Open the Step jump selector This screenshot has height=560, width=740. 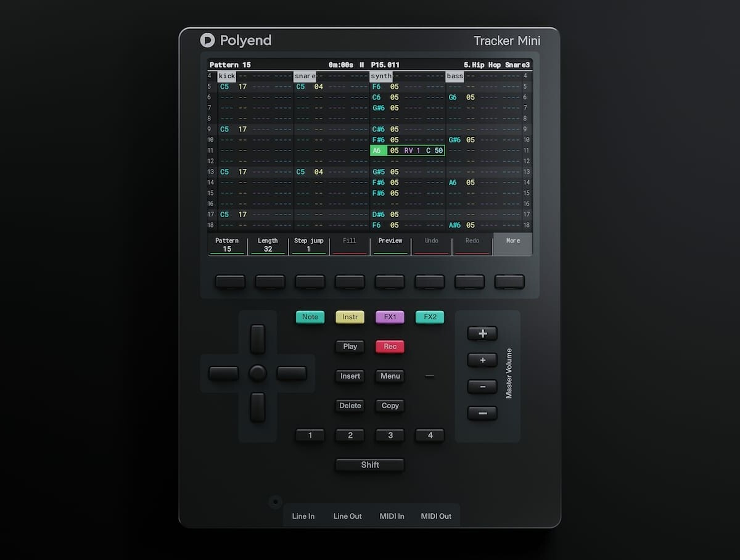(308, 244)
